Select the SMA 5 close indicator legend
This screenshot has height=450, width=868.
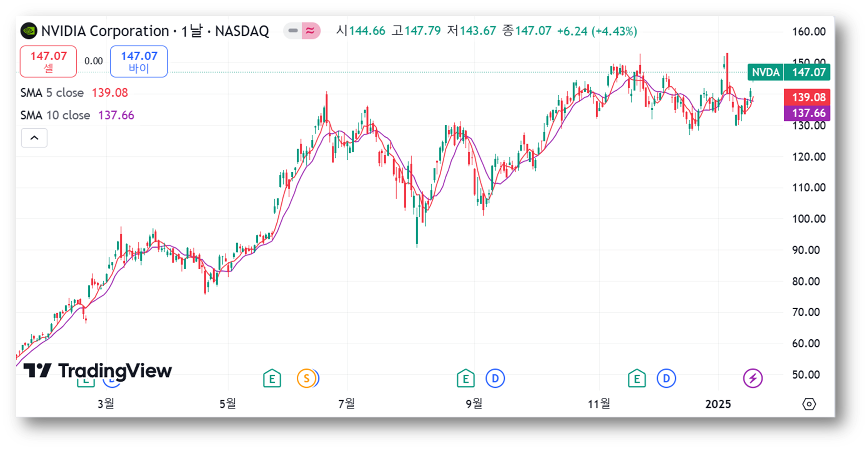pos(74,93)
